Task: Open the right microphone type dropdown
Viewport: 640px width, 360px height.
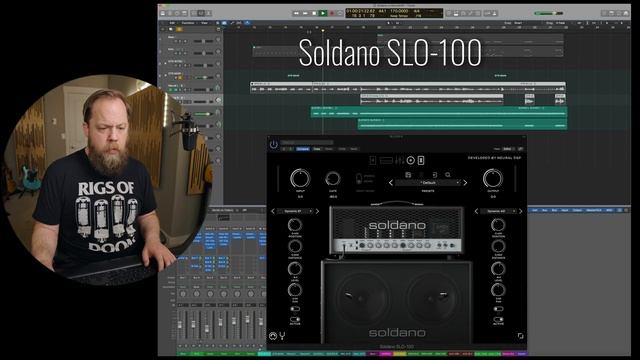Action: point(498,211)
